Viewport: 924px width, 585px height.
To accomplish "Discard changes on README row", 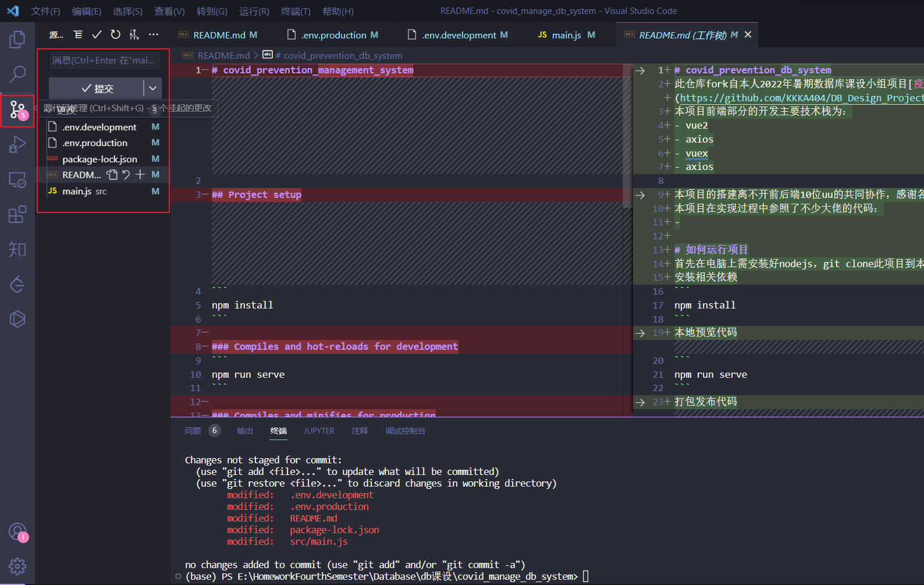I will (x=126, y=175).
